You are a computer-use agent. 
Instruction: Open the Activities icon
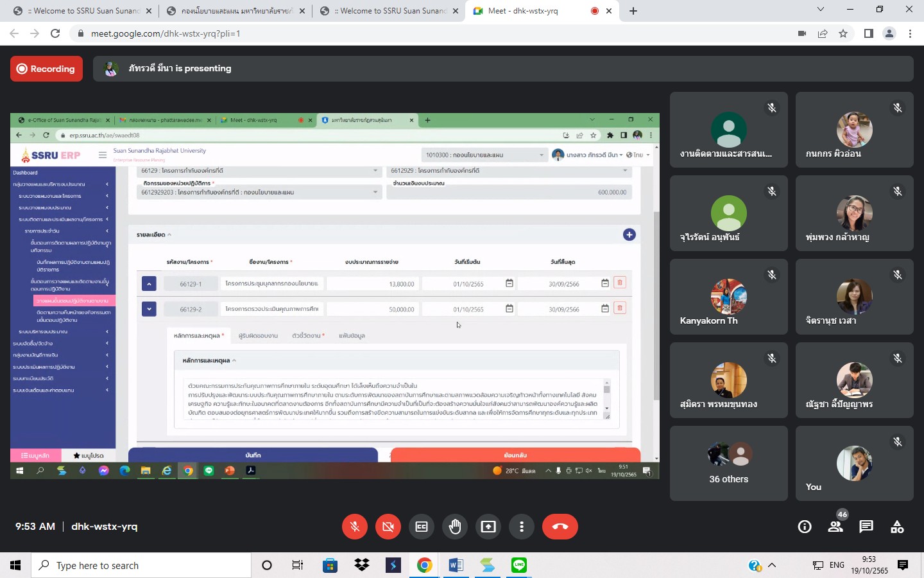pyautogui.click(x=897, y=527)
